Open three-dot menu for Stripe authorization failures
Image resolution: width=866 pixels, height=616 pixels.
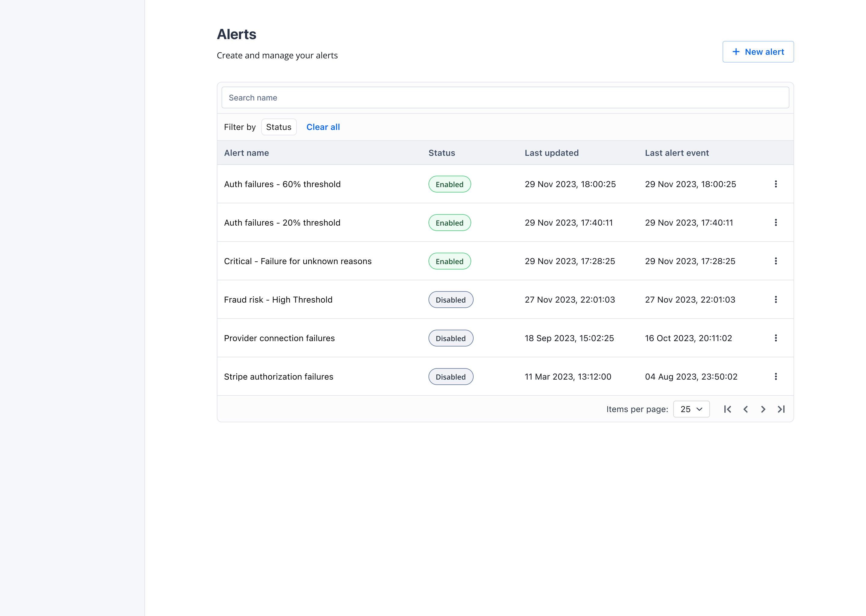pos(775,377)
